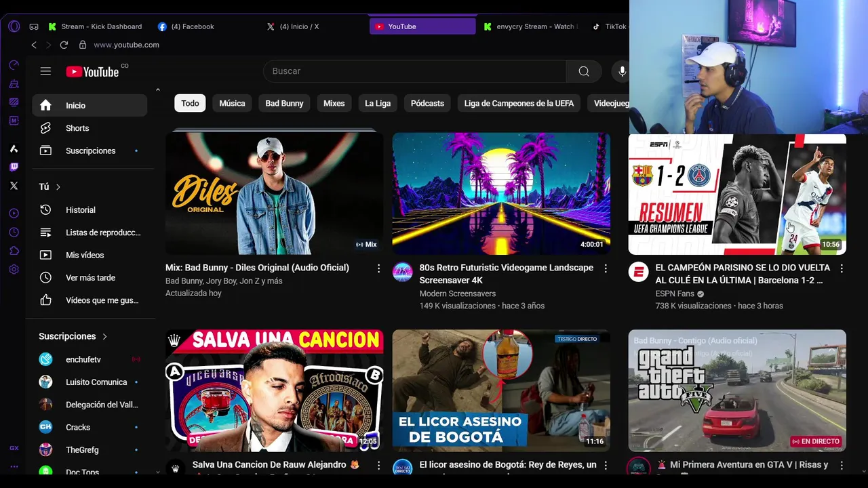This screenshot has height=488, width=868.
Task: Click the search magnifier button
Action: point(584,71)
